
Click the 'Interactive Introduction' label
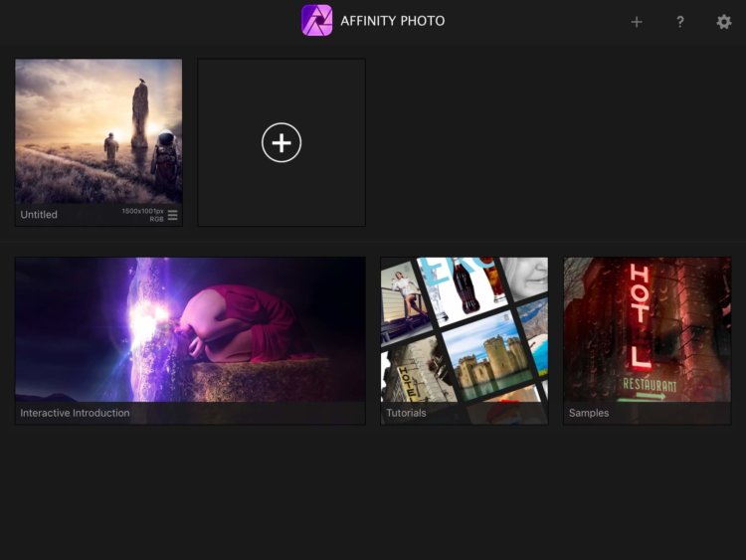pyautogui.click(x=75, y=413)
